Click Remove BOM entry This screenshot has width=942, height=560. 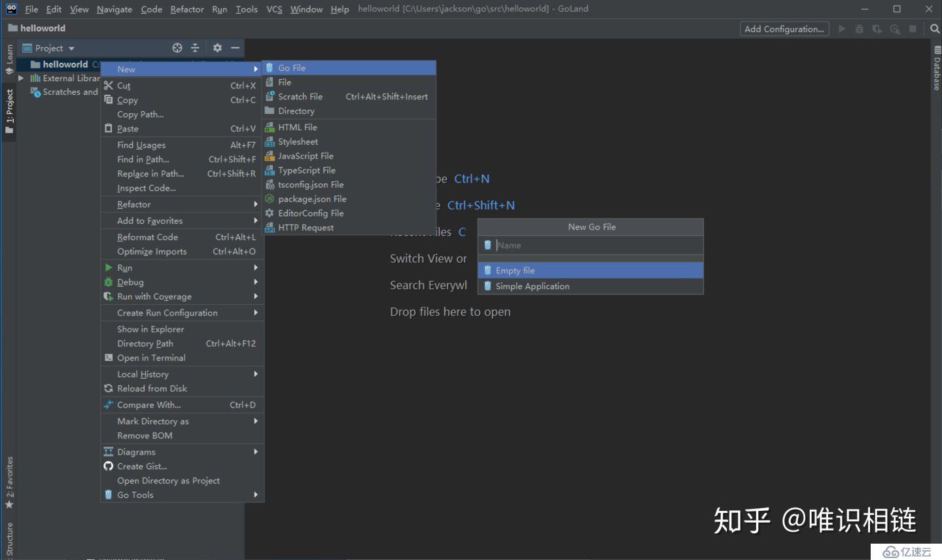click(x=183, y=436)
